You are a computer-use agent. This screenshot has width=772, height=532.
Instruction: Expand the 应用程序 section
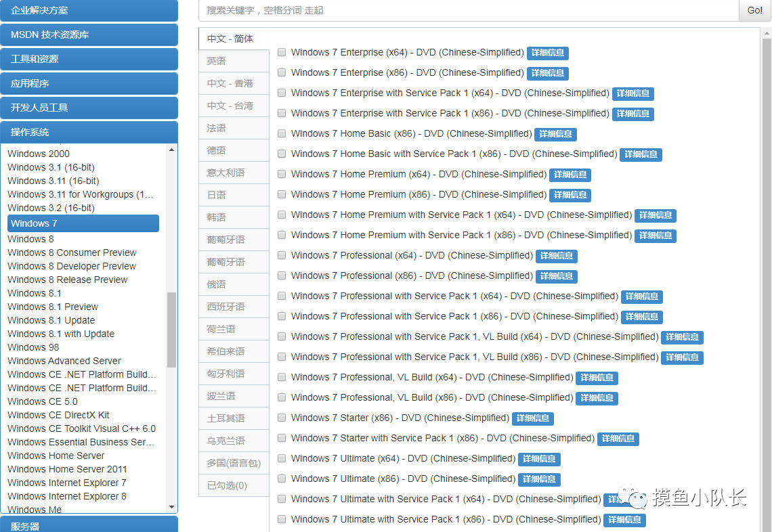click(89, 83)
